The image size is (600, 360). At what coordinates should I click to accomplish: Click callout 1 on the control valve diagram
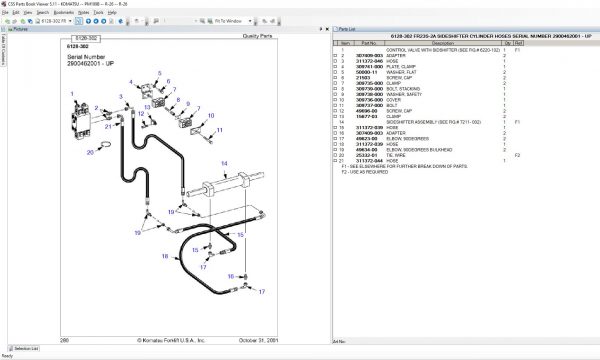[72, 94]
